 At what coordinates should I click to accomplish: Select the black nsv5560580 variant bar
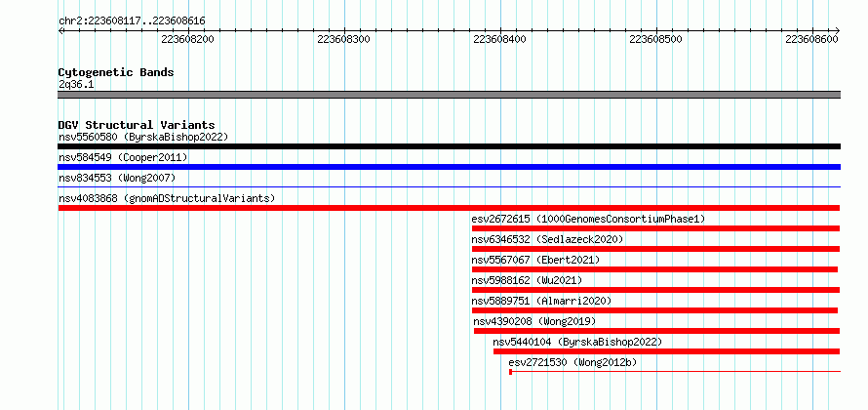pos(449,146)
